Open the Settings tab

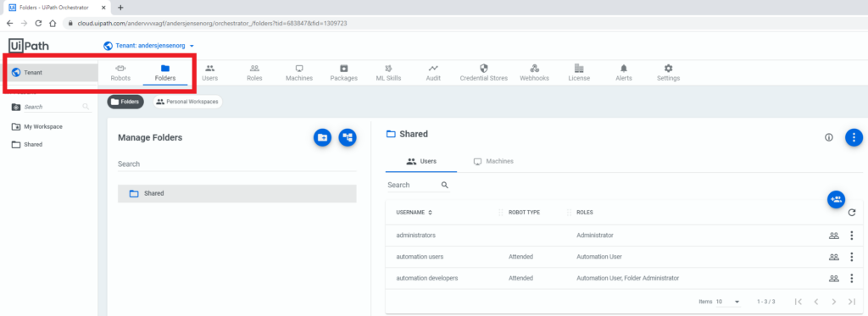tap(668, 73)
